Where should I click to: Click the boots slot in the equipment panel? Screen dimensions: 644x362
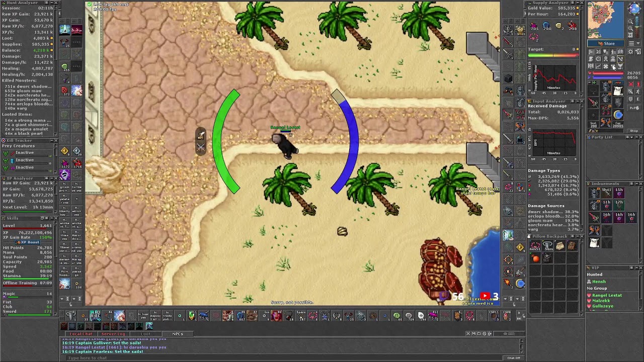(606, 122)
